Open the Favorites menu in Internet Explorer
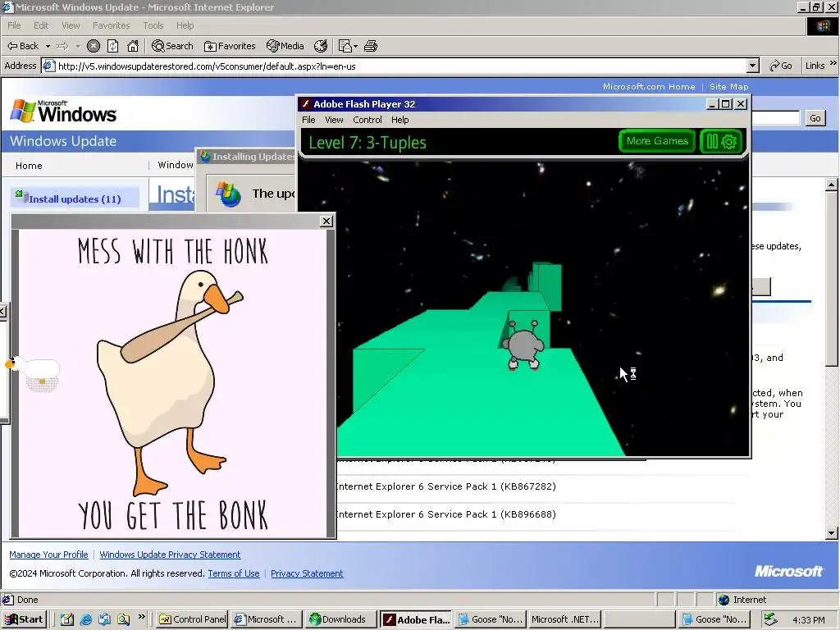840x630 pixels. [x=111, y=25]
